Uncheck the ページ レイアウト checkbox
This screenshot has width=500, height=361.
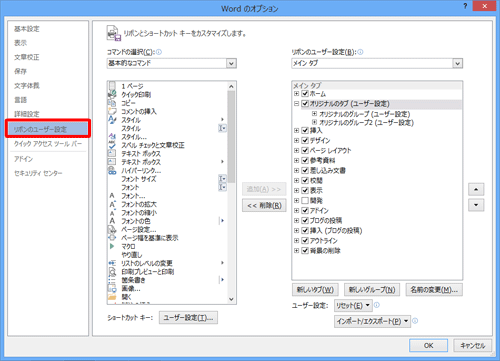305,150
